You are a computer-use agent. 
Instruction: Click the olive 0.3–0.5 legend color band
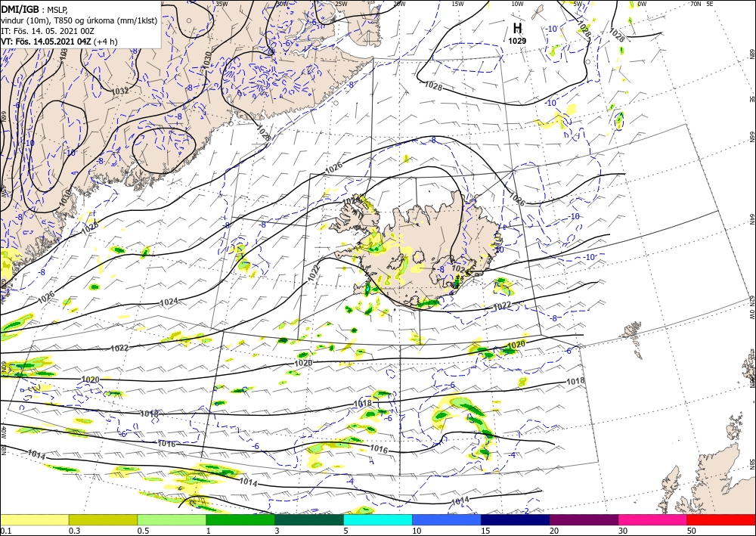tap(103, 519)
